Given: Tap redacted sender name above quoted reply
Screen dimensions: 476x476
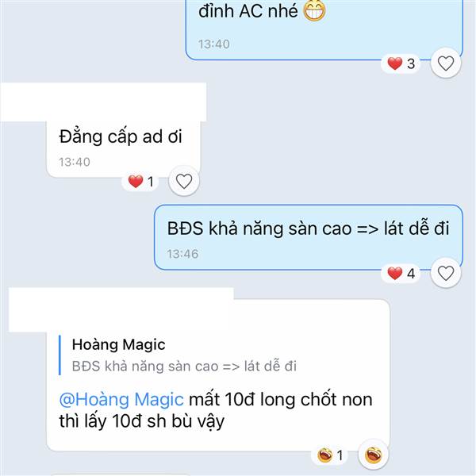Looking at the screenshot, I should click(121, 309).
